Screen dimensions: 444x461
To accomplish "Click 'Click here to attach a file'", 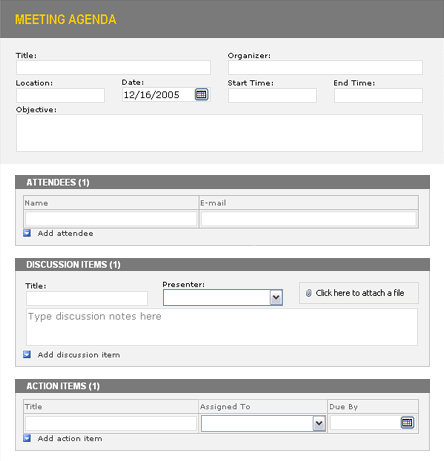I will 360,293.
